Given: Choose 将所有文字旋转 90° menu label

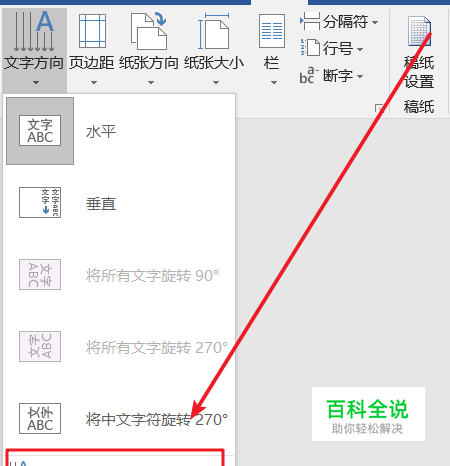Looking at the screenshot, I should pos(152,276).
